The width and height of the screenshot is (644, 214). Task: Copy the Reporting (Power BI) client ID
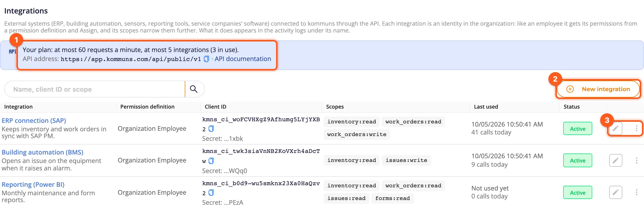(x=211, y=193)
